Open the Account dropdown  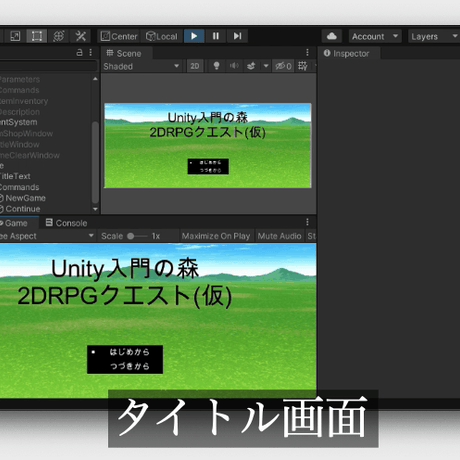[x=375, y=36]
